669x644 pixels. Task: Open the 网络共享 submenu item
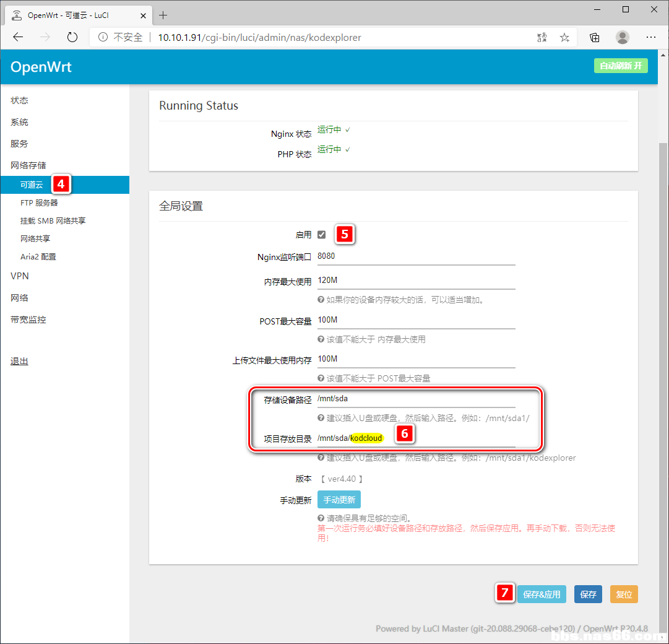pos(35,238)
